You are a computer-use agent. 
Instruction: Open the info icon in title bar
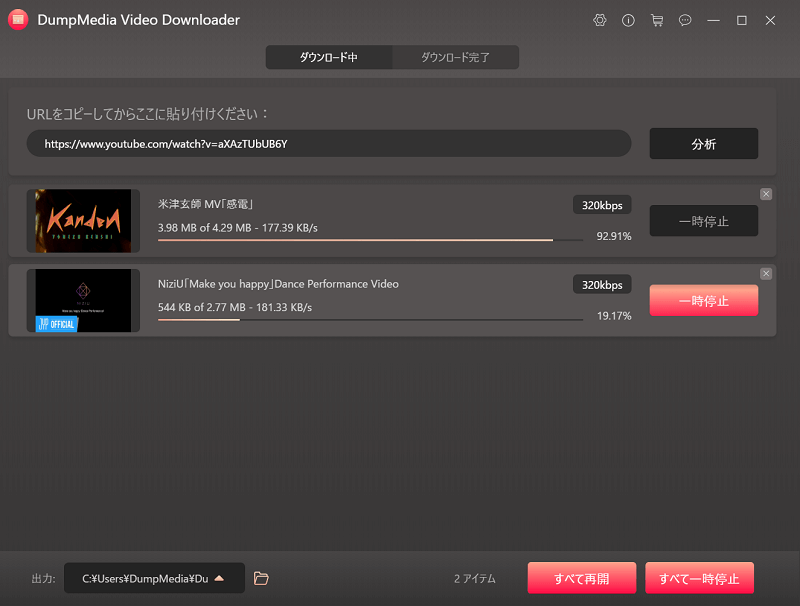tap(628, 20)
